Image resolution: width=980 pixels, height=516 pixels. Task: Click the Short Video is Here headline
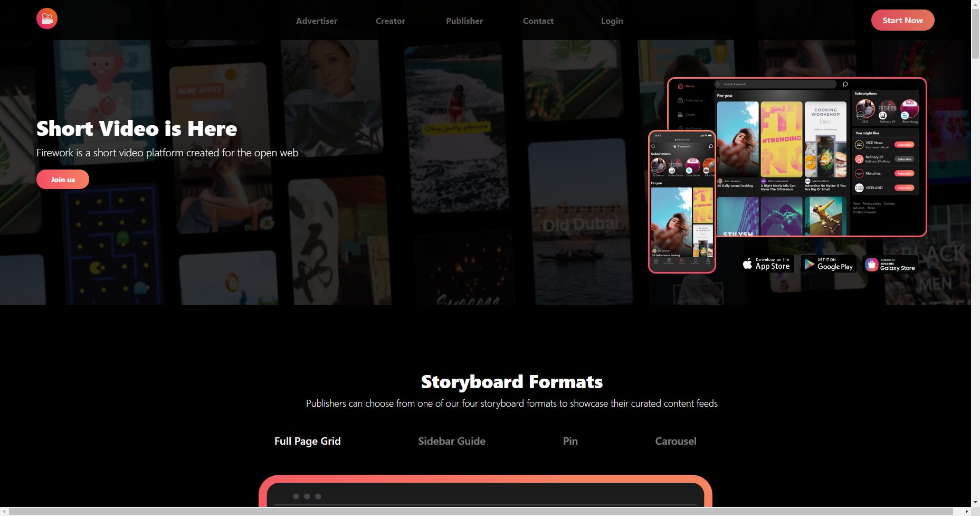(137, 128)
